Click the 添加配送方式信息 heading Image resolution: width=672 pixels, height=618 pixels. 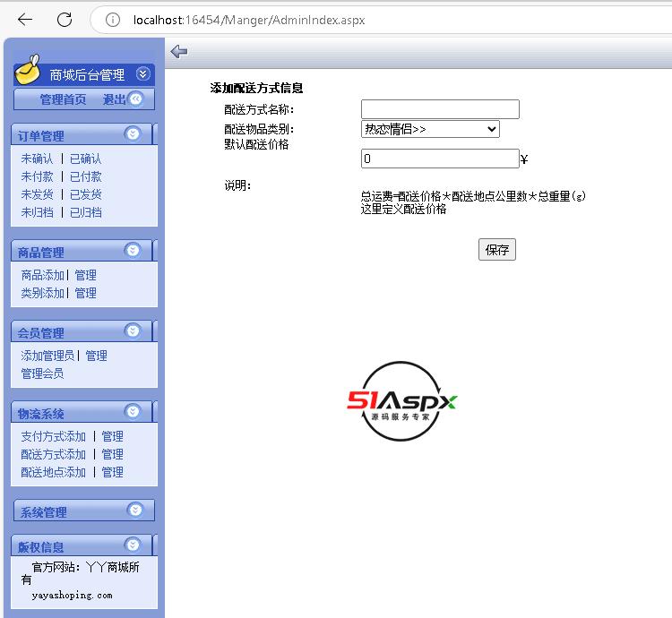[256, 89]
